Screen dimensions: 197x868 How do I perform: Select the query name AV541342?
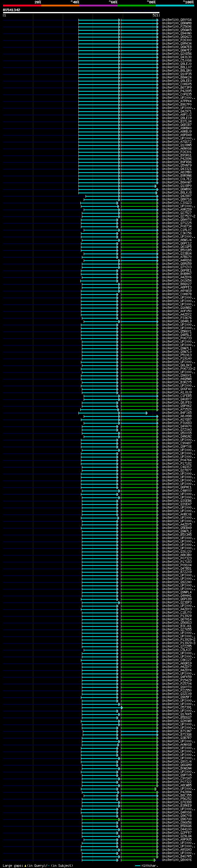[11, 10]
